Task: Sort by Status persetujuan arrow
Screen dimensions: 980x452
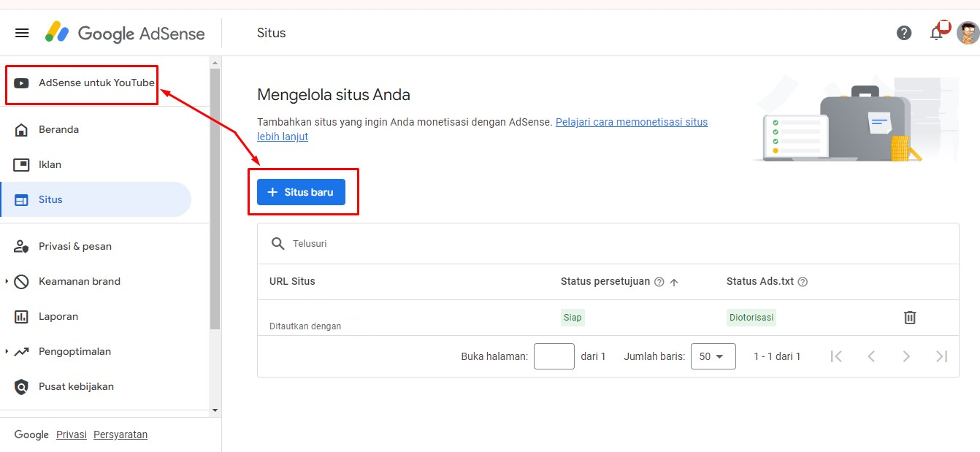Action: [x=674, y=282]
